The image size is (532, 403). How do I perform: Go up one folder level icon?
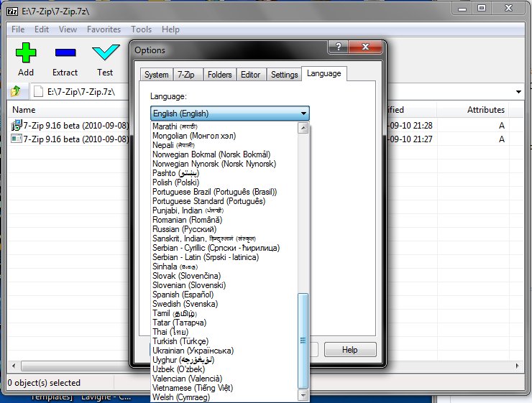click(16, 91)
